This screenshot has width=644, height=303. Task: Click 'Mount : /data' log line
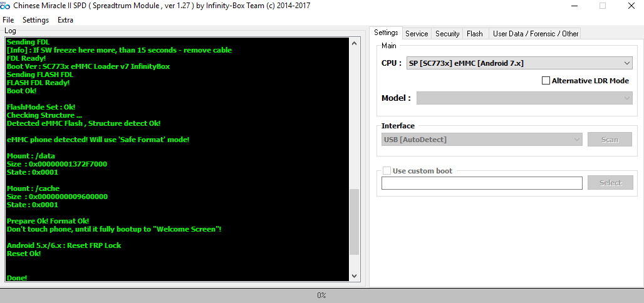(x=31, y=156)
